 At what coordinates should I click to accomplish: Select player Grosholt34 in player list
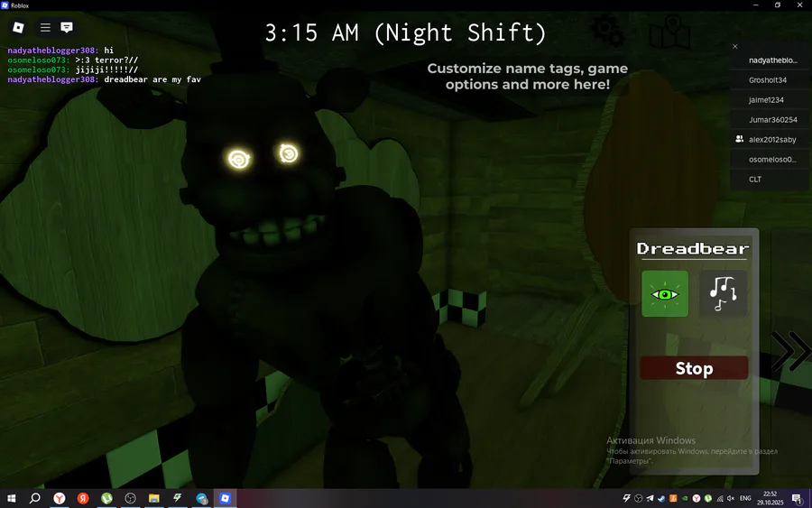770,80
